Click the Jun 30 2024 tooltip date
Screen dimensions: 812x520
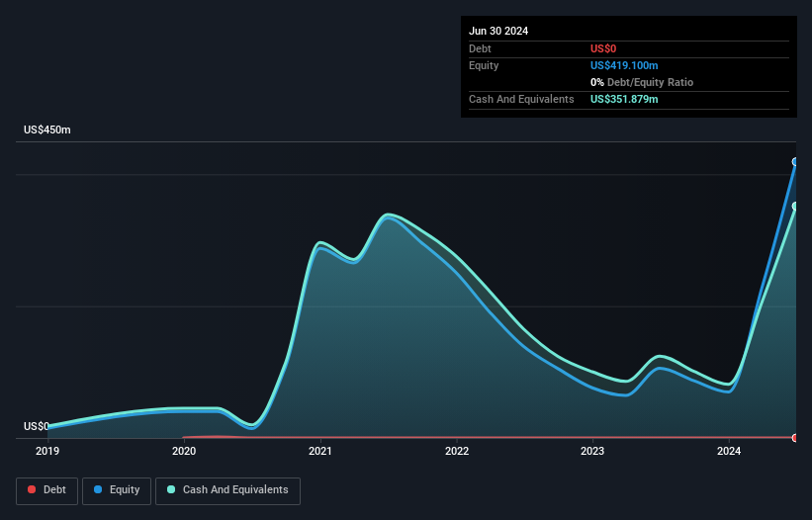498,31
